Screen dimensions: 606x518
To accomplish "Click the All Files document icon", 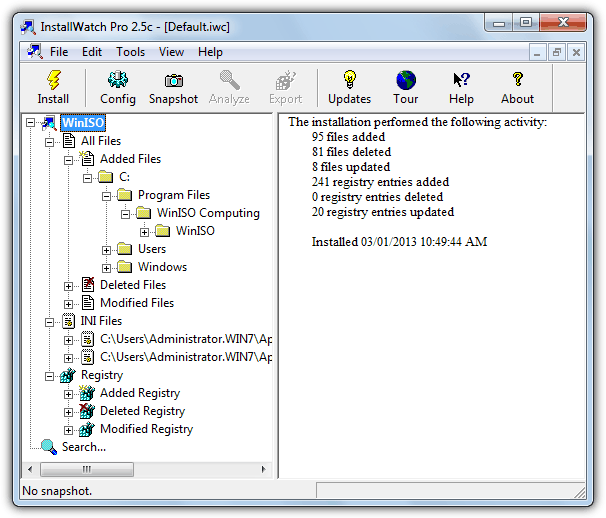I will coord(69,141).
